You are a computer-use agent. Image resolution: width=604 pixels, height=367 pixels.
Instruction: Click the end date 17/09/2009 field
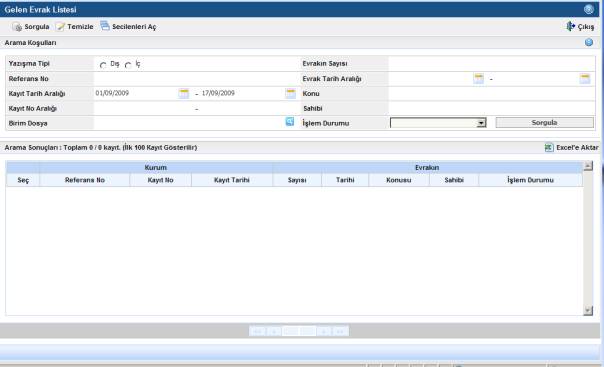click(243, 93)
